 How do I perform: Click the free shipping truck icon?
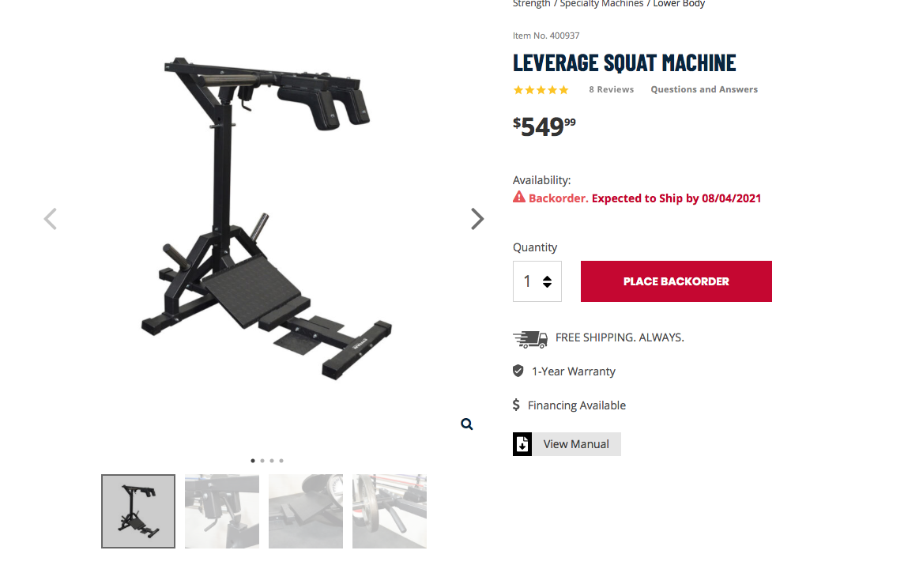530,338
